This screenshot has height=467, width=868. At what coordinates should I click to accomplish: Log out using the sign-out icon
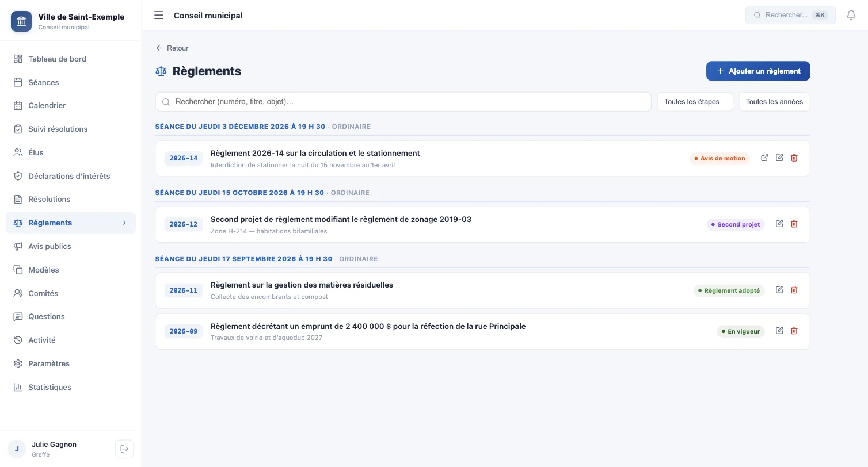click(124, 449)
